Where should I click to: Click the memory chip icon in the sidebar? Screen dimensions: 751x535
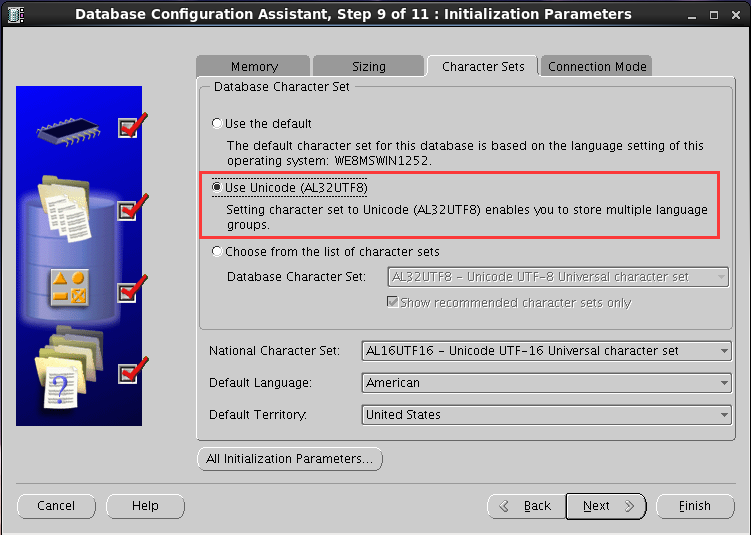pos(68,130)
